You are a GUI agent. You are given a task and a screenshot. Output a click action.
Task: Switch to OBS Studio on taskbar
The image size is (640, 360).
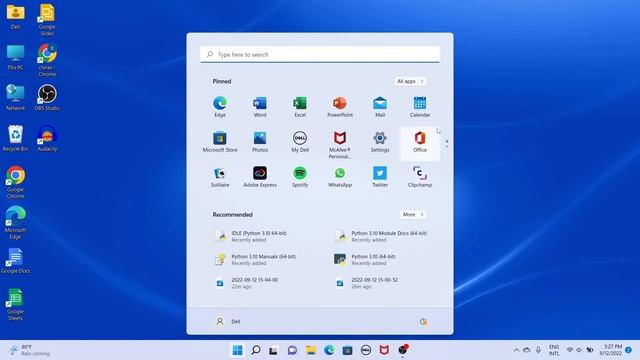point(403,350)
